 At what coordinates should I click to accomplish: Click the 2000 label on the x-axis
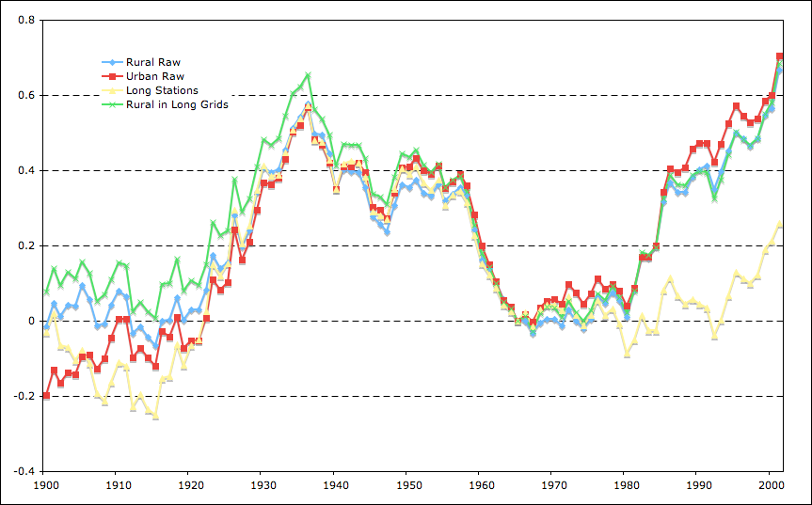(771, 486)
